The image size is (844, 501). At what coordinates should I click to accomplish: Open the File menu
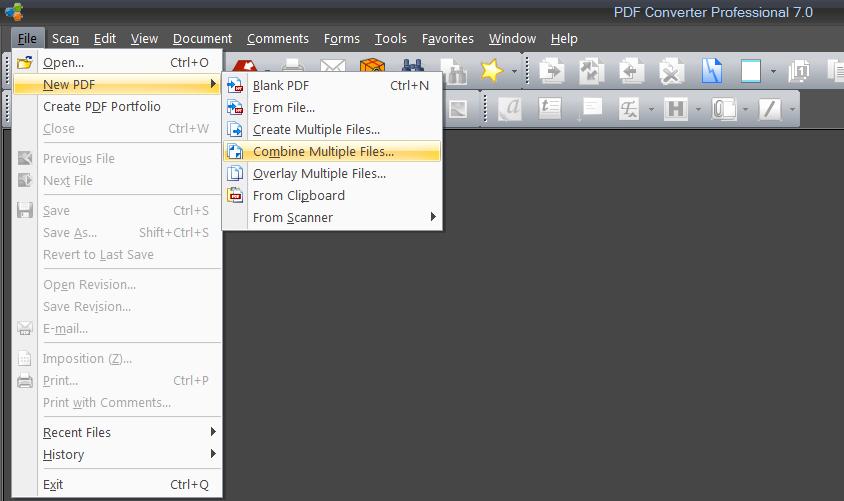click(x=27, y=39)
